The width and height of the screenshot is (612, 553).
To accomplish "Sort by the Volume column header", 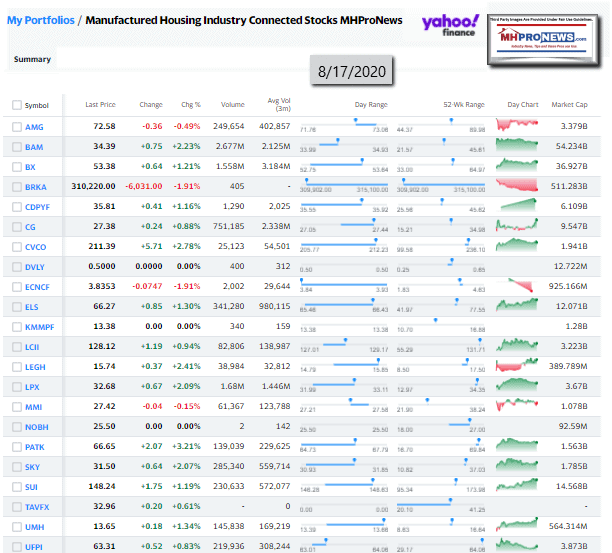I will pos(232,105).
